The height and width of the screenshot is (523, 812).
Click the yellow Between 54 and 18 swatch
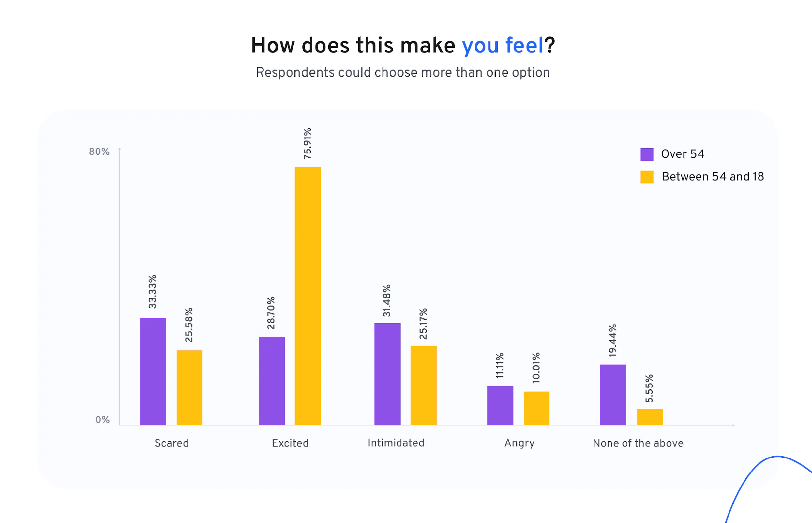tap(647, 177)
